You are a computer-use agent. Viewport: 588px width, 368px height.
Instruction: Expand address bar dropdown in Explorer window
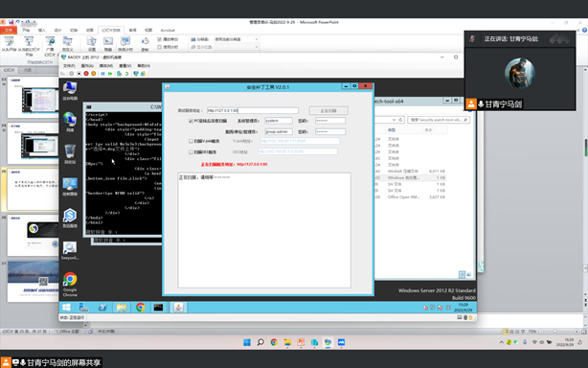click(x=394, y=120)
